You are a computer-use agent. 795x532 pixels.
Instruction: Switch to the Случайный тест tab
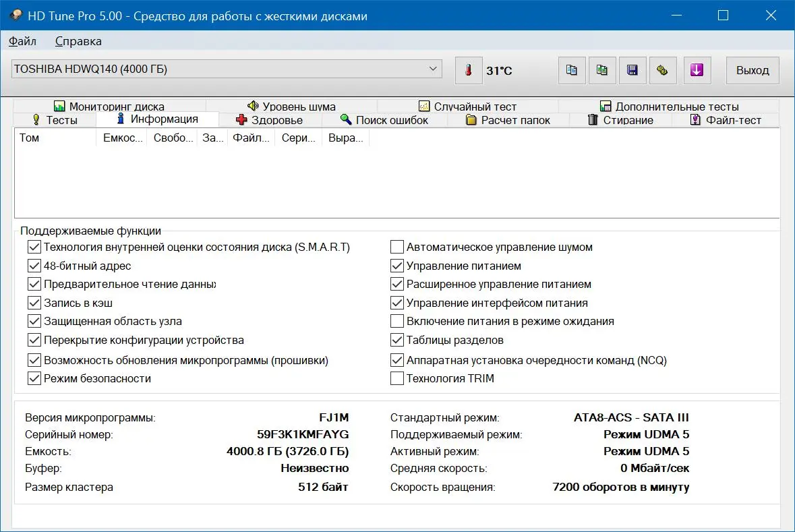(x=467, y=106)
